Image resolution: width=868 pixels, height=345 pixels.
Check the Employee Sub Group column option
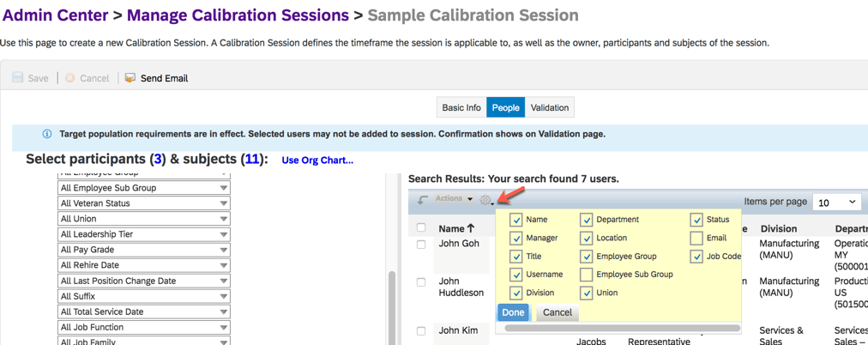pyautogui.click(x=586, y=275)
